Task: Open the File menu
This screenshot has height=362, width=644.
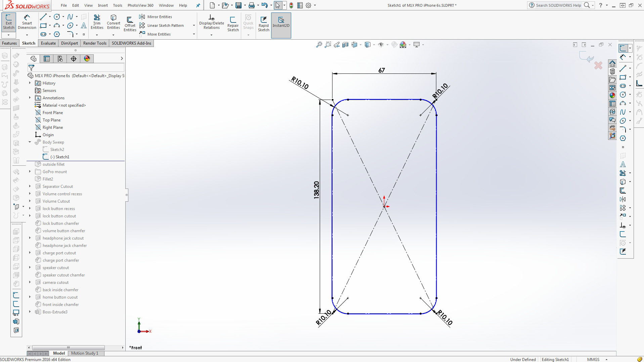Action: [x=64, y=5]
